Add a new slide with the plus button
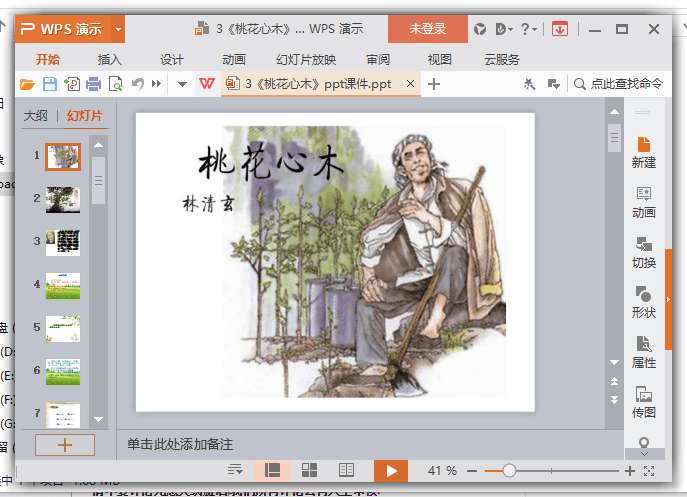687x497 pixels. 65,445
